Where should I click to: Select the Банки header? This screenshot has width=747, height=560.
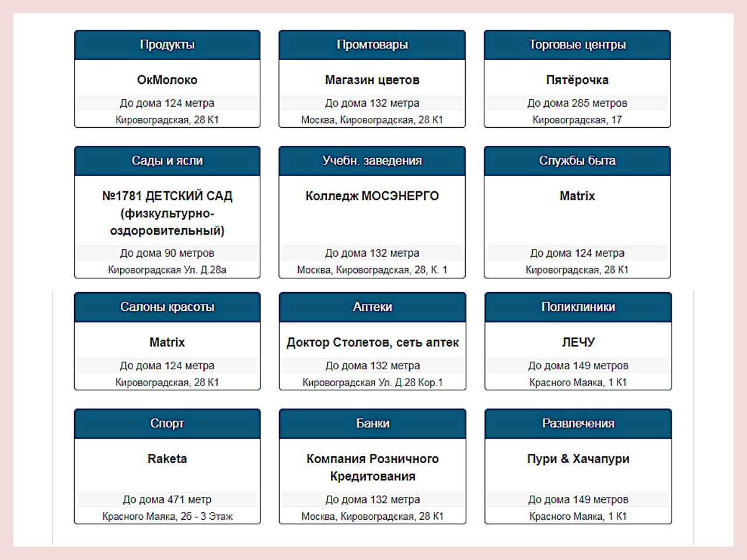pyautogui.click(x=372, y=423)
